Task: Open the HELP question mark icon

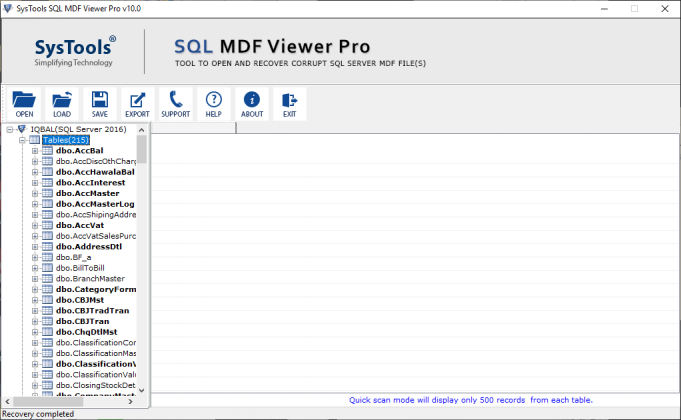Action: [213, 104]
